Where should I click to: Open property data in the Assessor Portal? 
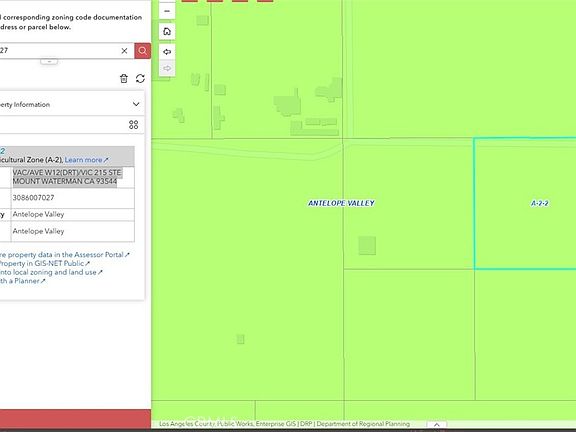click(x=65, y=255)
